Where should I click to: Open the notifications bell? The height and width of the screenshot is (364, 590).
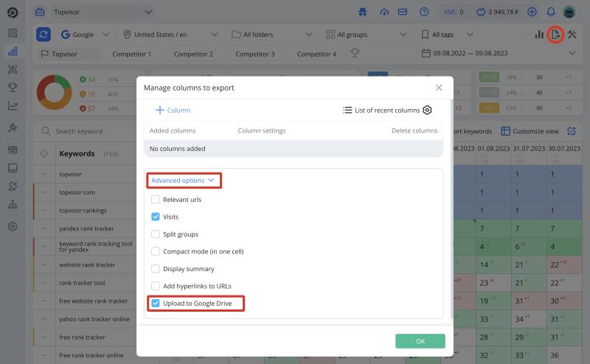point(551,12)
